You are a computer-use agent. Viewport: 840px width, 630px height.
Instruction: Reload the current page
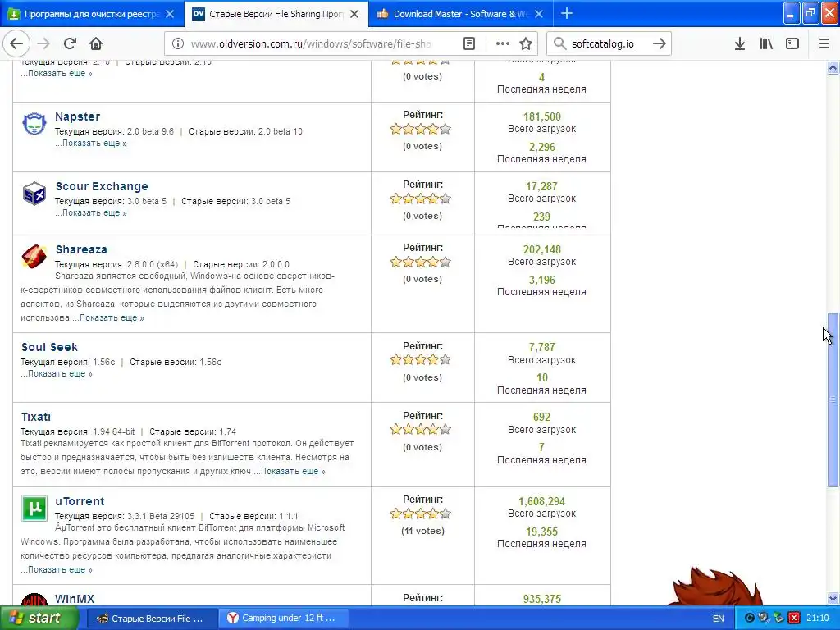(x=70, y=43)
